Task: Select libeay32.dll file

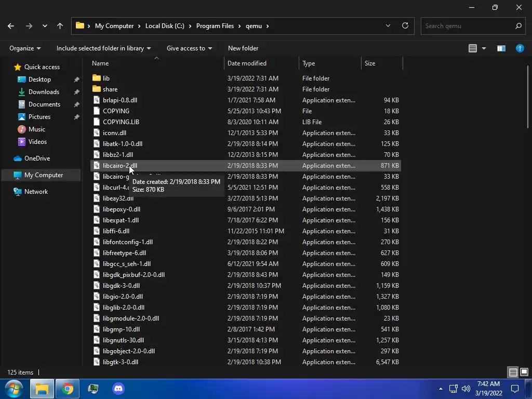Action: (118, 198)
